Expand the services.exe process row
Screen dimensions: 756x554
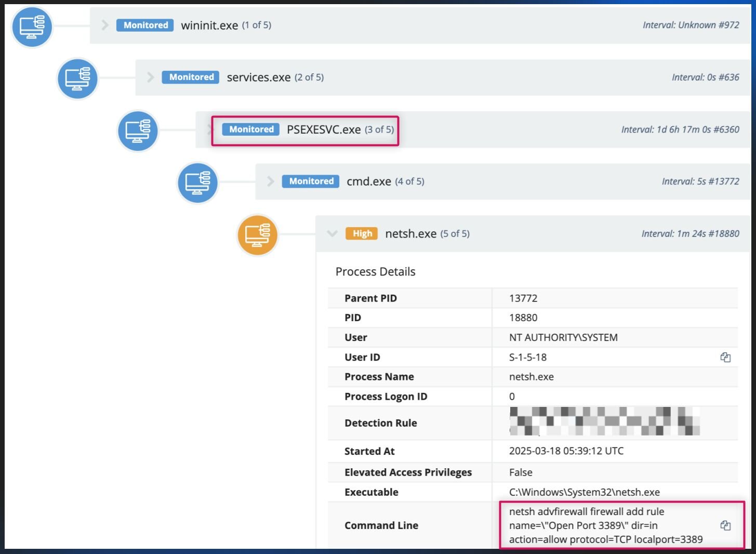click(151, 77)
